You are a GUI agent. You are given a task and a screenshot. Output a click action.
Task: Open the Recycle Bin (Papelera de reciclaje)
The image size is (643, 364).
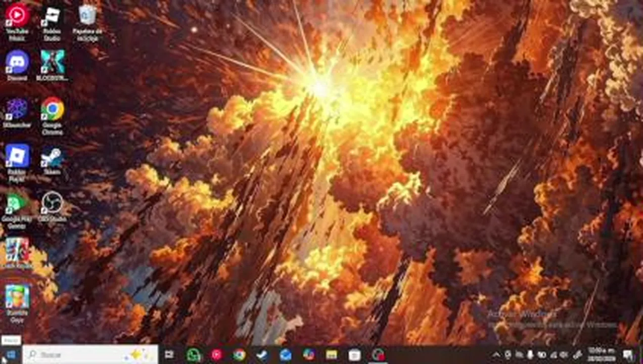pos(87,22)
